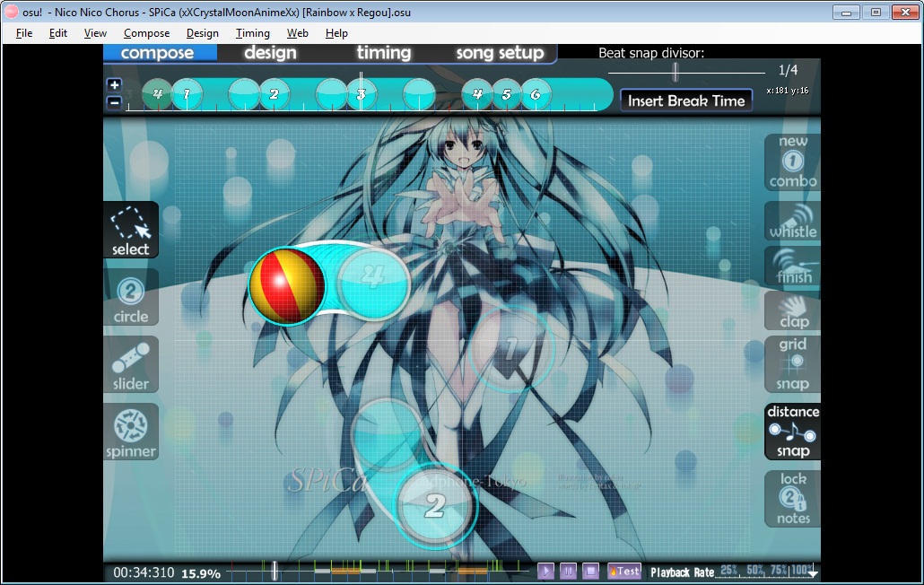The width and height of the screenshot is (924, 585).
Task: Click Insert Break Time button
Action: (x=686, y=100)
